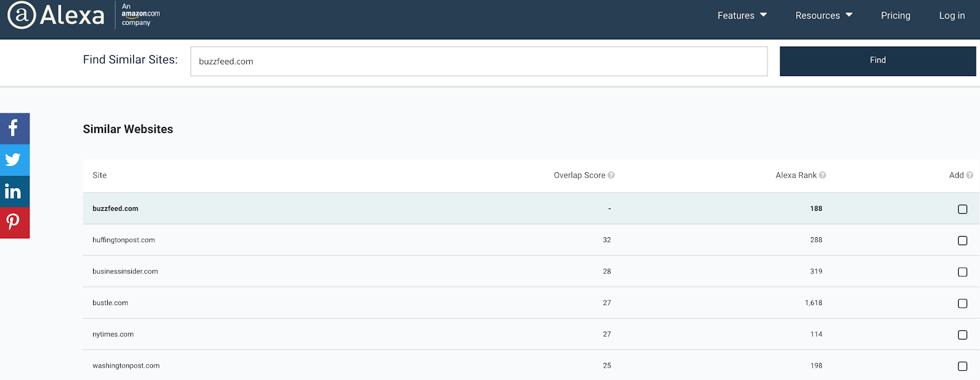Open the An amazon.com company link
This screenshot has width=980, height=380.
[141, 15]
